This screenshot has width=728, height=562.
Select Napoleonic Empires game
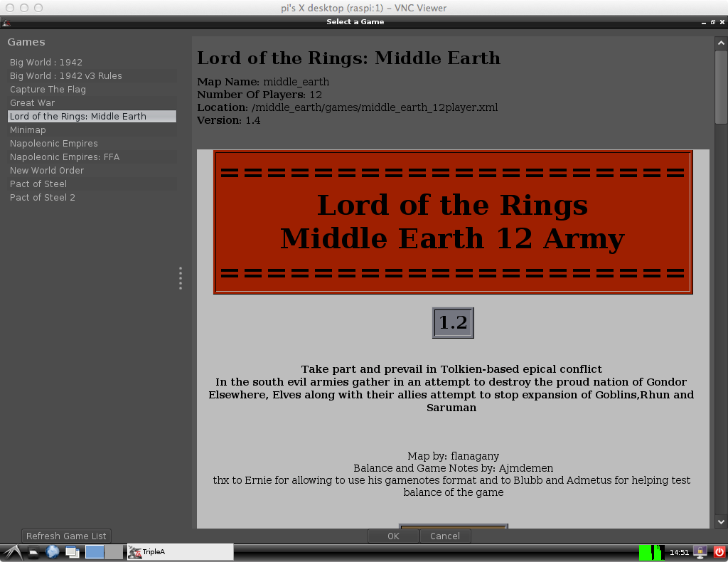tap(92, 143)
